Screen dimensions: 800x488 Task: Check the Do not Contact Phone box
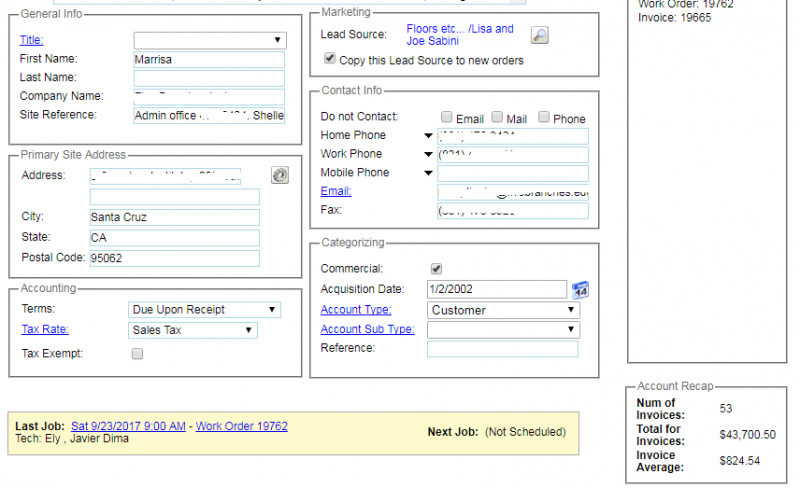544,117
